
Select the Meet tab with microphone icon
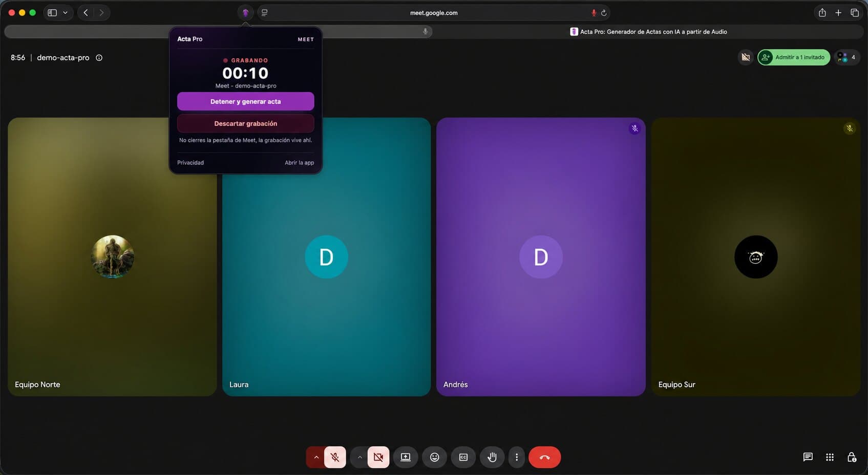(x=218, y=32)
